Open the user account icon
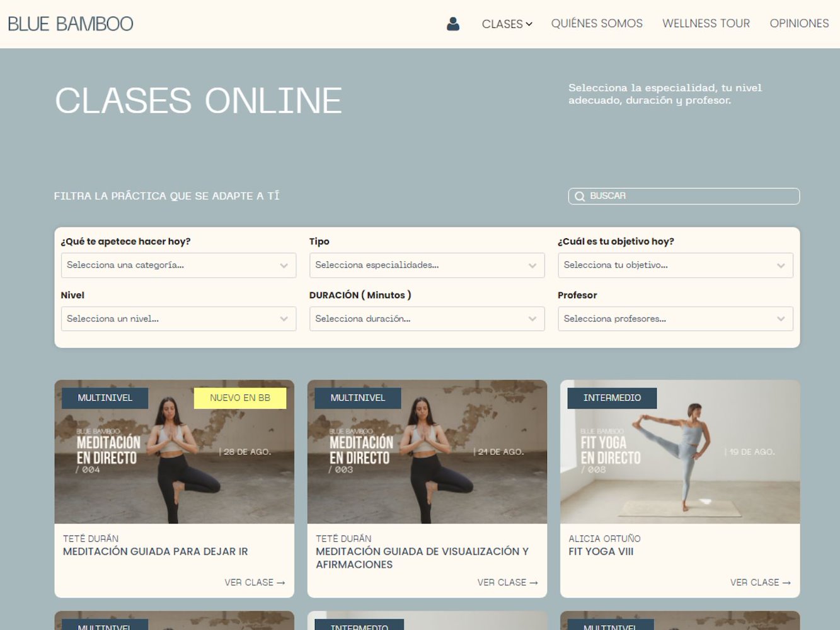 [452, 24]
